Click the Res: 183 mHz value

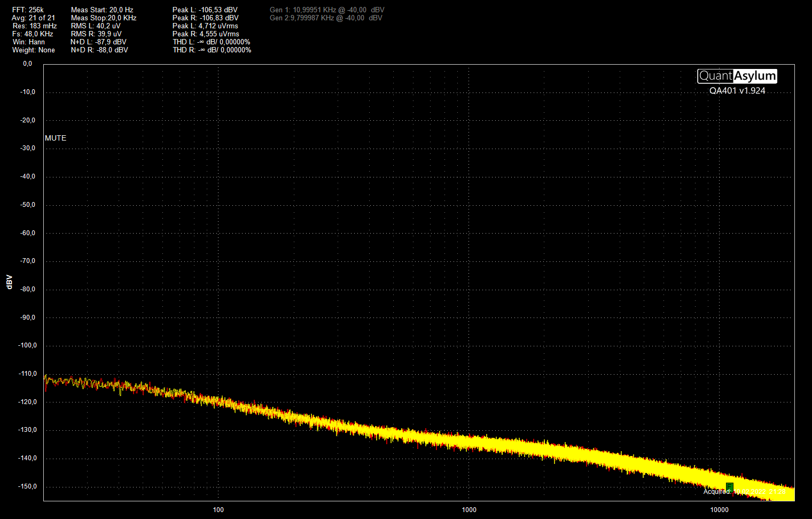(x=35, y=26)
